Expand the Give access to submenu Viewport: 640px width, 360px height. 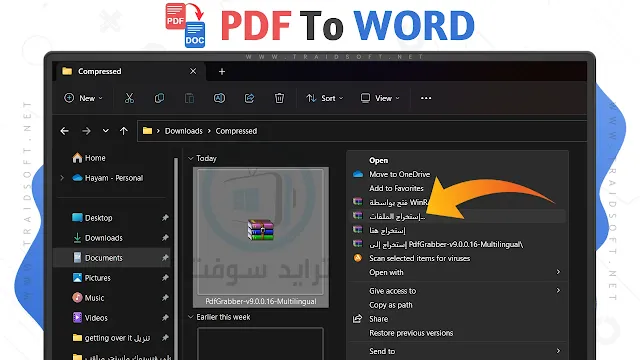558,291
